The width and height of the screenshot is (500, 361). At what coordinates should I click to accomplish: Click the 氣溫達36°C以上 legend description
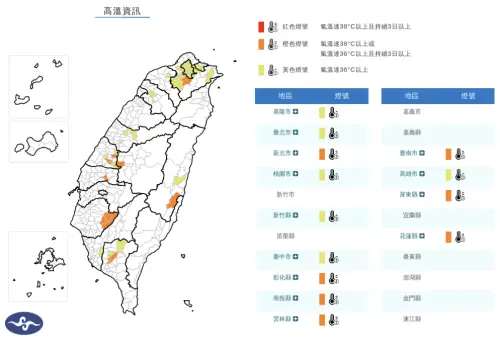(x=344, y=70)
